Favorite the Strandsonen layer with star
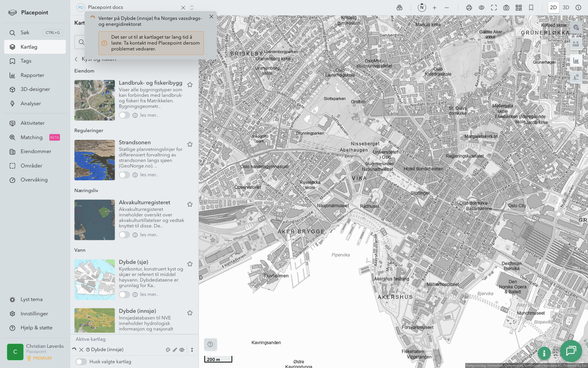 [190, 144]
